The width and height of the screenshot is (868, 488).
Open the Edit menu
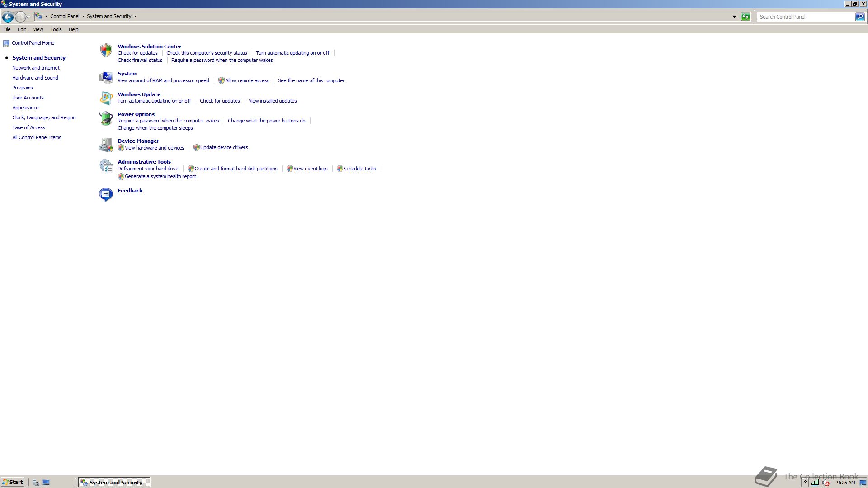pyautogui.click(x=22, y=29)
